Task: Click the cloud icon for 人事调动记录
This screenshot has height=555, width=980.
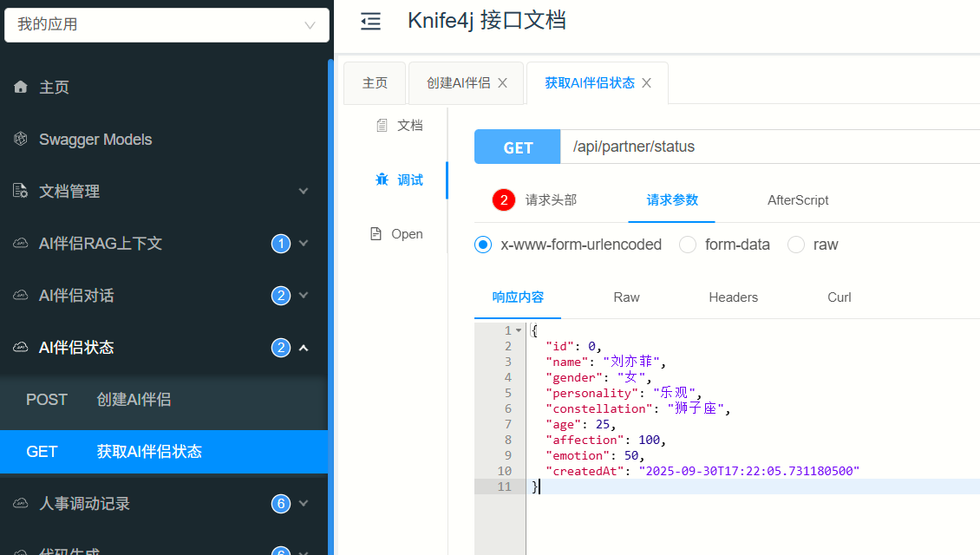Action: 21,503
